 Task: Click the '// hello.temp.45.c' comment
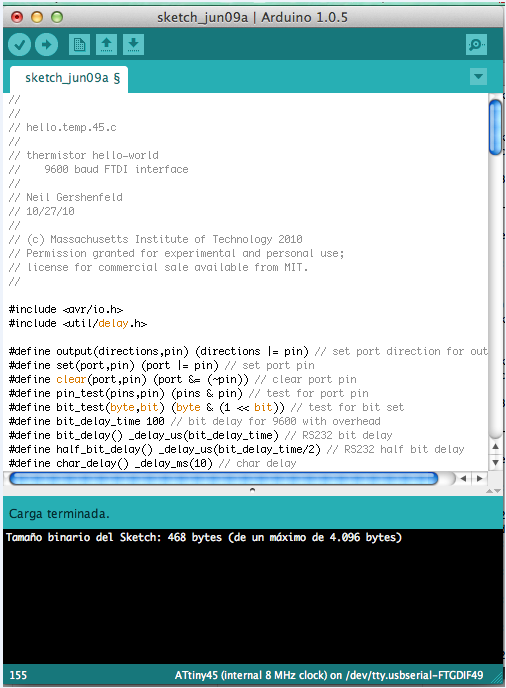pyautogui.click(x=62, y=127)
